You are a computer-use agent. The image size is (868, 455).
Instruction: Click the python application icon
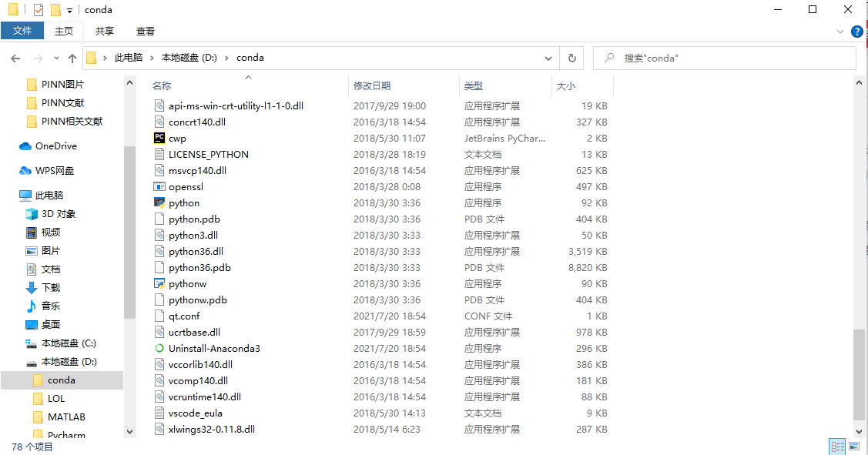pyautogui.click(x=159, y=202)
